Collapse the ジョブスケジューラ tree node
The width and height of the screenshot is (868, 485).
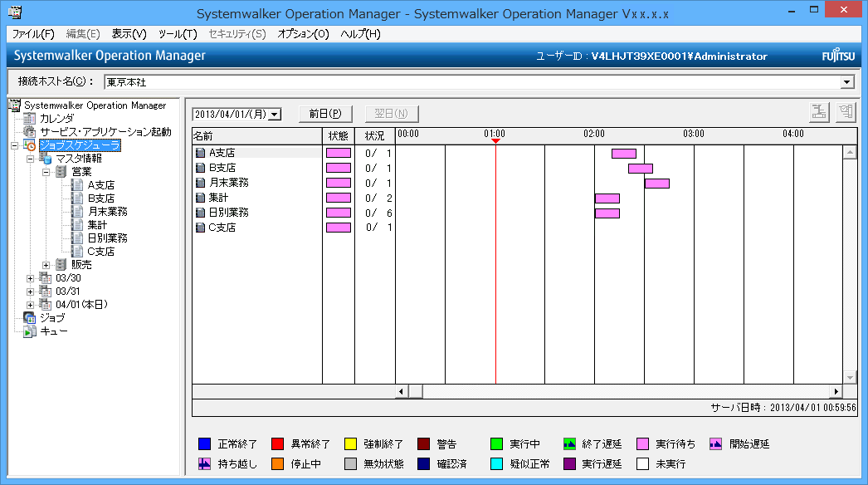point(14,146)
